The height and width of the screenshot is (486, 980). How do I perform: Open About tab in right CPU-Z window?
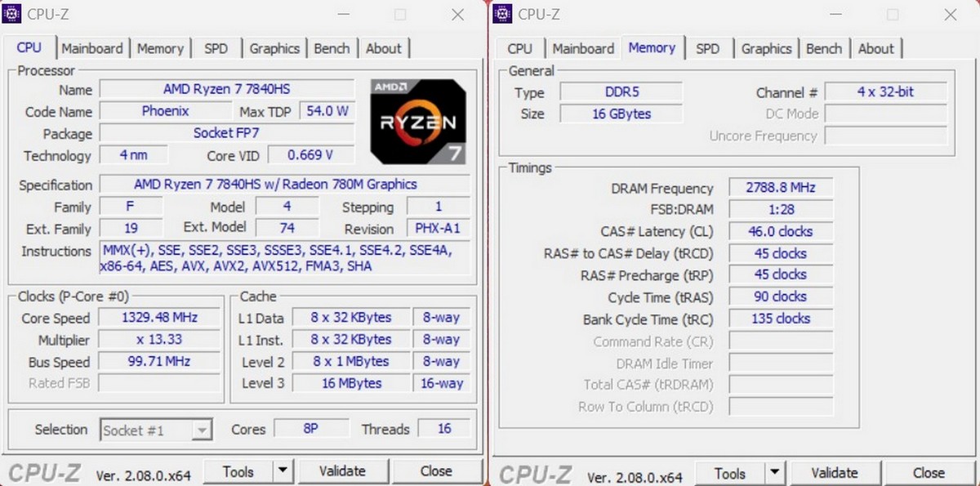pyautogui.click(x=876, y=48)
